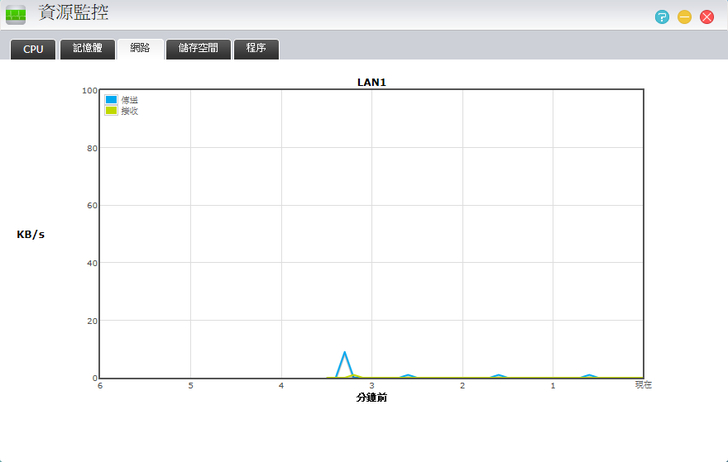Viewport: 728px width, 462px height.
Task: Click the 5 minutes tick label
Action: (190, 386)
